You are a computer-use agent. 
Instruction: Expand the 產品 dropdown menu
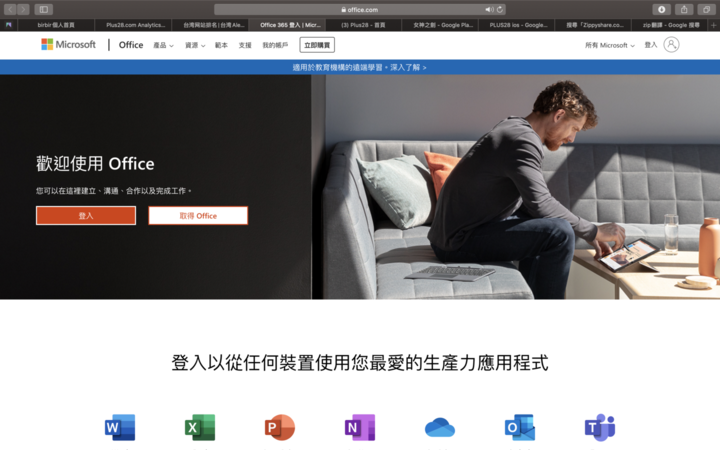tap(163, 45)
